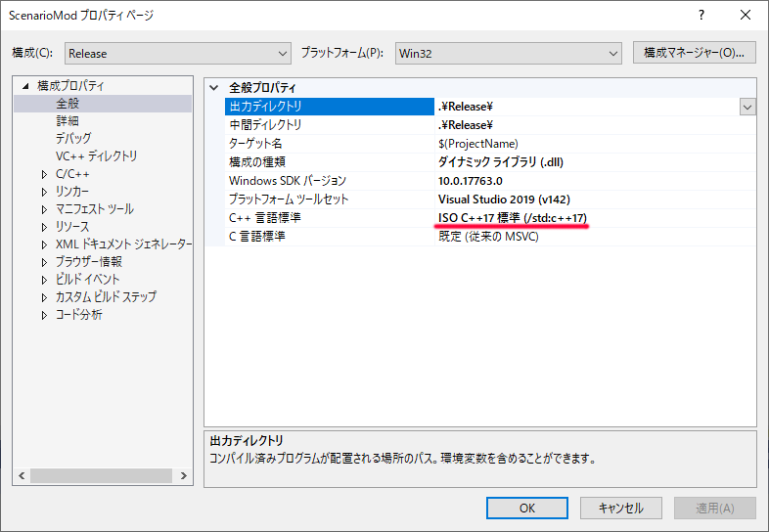Select VC++ ディレクトリ tree item
769x532 pixels.
tap(96, 156)
